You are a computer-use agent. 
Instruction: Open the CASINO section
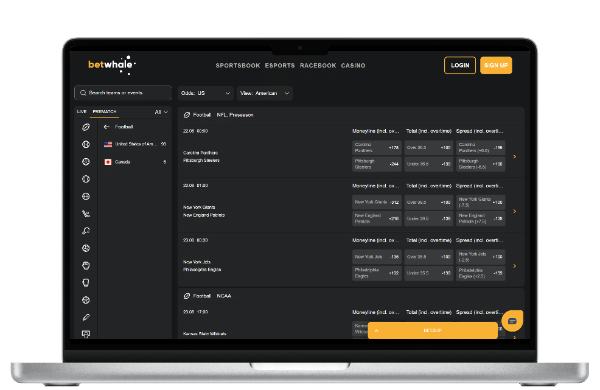(x=353, y=65)
